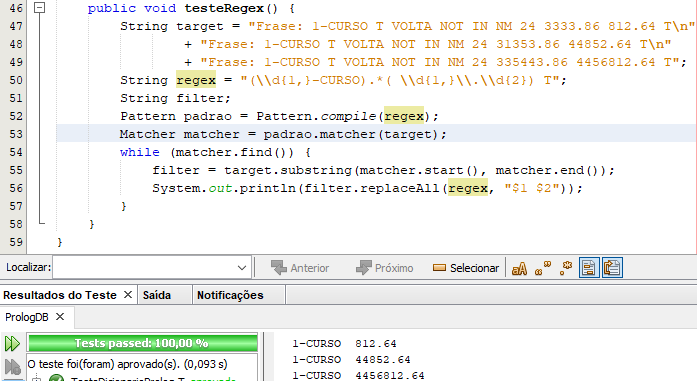Viewport: 697px width, 381px height.
Task: Click output line '1-CURSO 44852.64'
Action: click(x=351, y=360)
